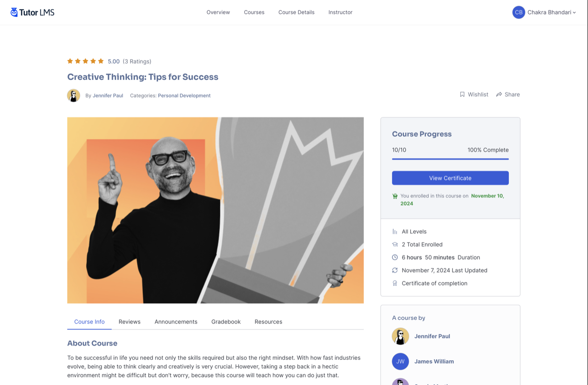
Task: Click the Certificate of completion ribbon icon
Action: click(395, 283)
